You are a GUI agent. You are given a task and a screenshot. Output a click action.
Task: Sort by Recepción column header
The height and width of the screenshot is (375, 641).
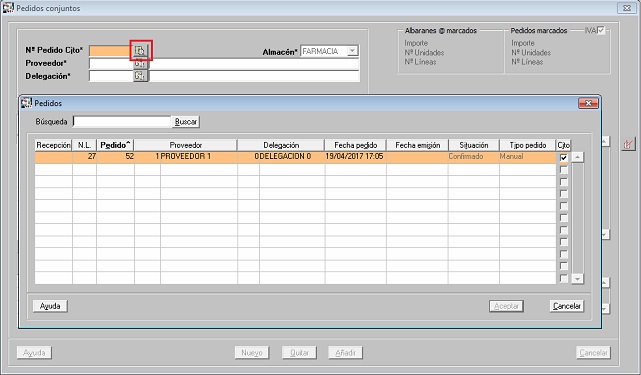[54, 145]
